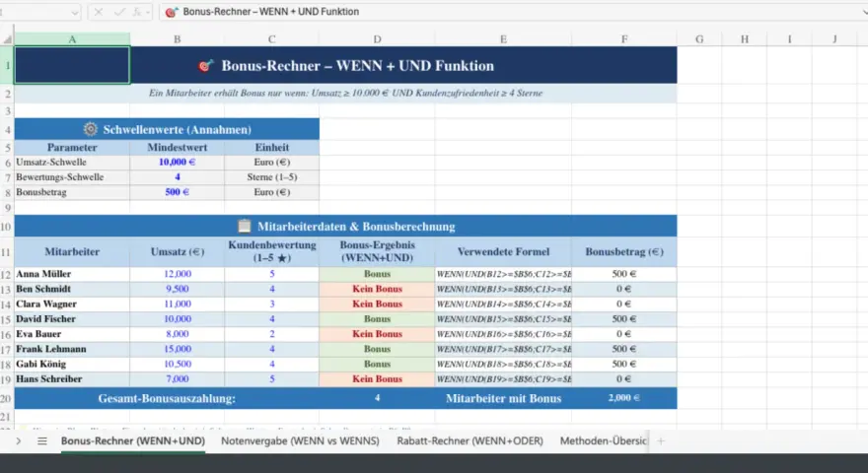Select Gabi König's formula cell in column E
This screenshot has height=473, width=868.
(x=503, y=364)
